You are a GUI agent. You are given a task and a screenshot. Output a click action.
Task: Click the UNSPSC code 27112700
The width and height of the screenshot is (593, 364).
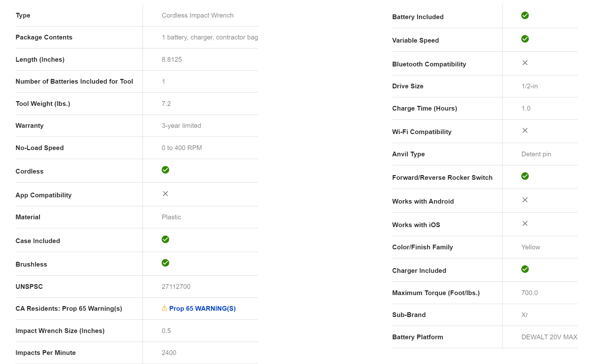176,287
